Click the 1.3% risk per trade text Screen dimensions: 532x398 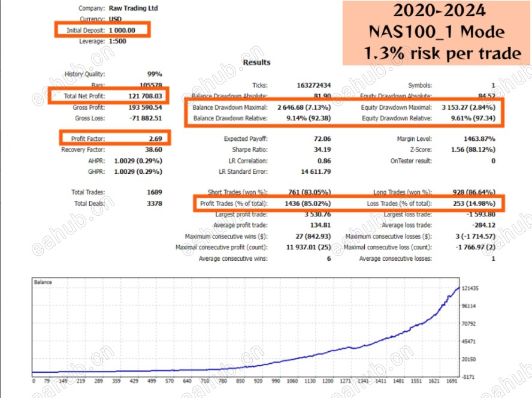tap(442, 53)
